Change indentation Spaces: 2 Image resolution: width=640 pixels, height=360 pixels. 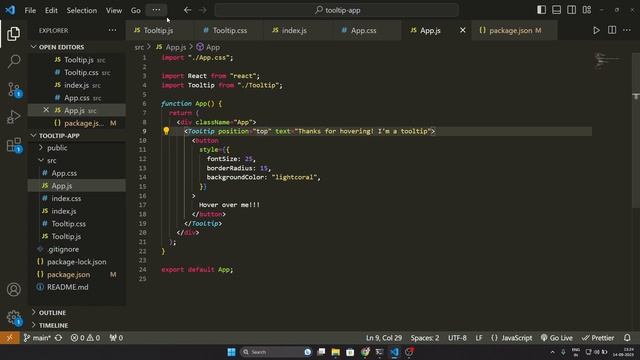425,338
